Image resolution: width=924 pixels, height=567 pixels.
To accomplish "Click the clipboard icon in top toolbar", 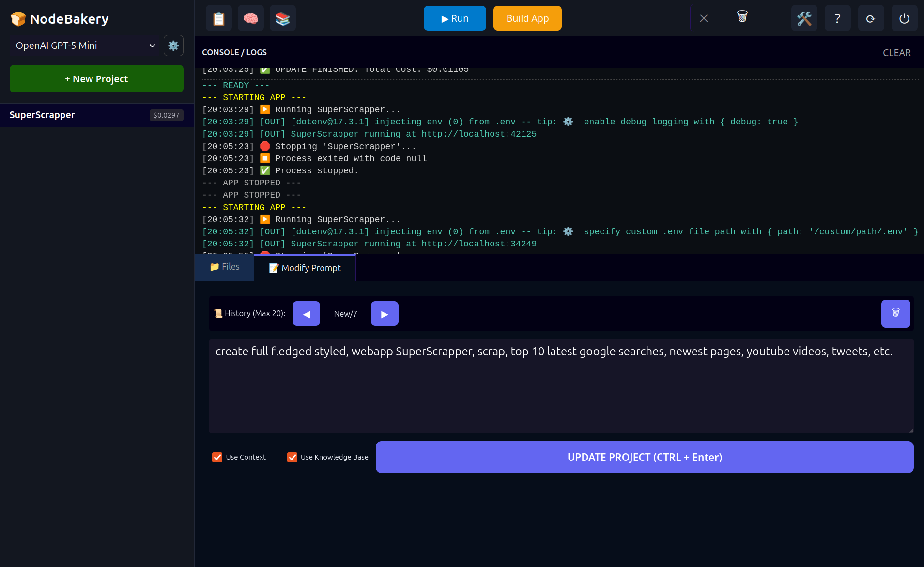I will (219, 18).
